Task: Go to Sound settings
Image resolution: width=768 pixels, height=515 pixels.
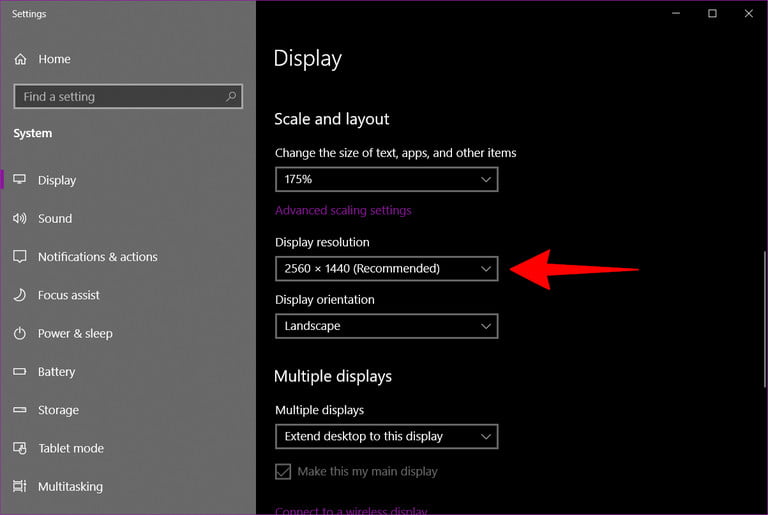Action: 128,218
